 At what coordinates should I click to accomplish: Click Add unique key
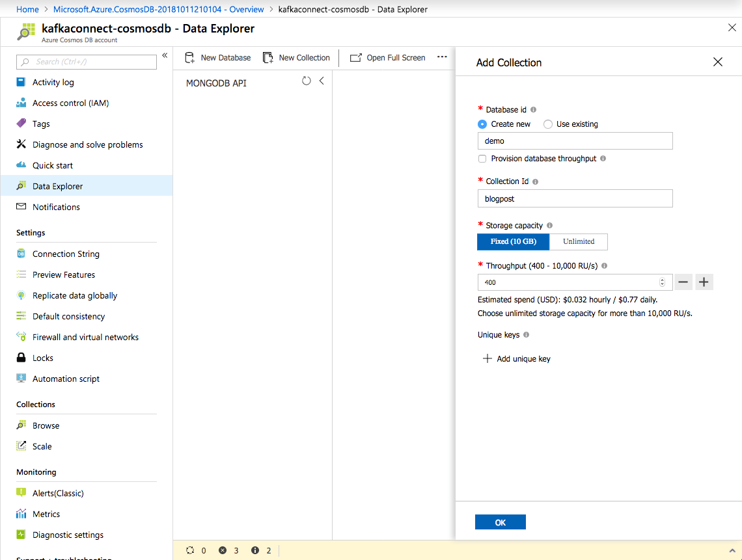pyautogui.click(x=516, y=358)
